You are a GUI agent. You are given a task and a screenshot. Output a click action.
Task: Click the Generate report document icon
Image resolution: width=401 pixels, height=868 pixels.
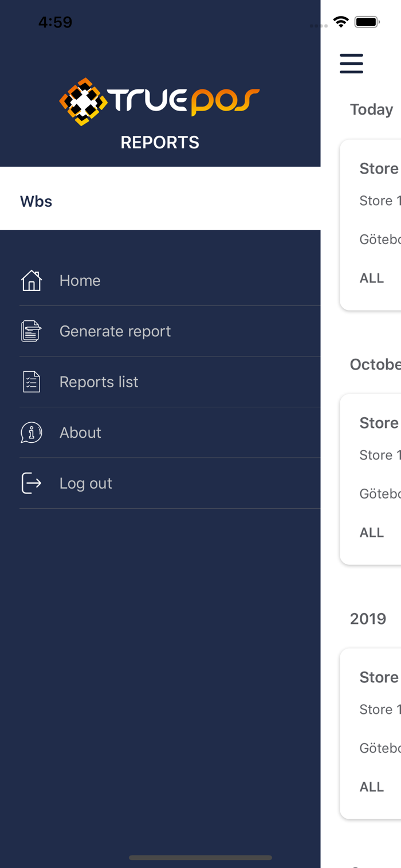32,331
